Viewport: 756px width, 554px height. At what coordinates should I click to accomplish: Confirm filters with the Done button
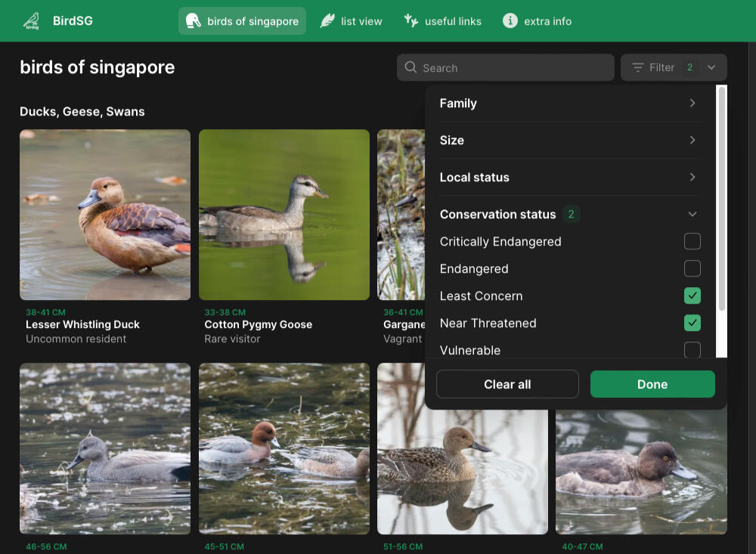652,384
